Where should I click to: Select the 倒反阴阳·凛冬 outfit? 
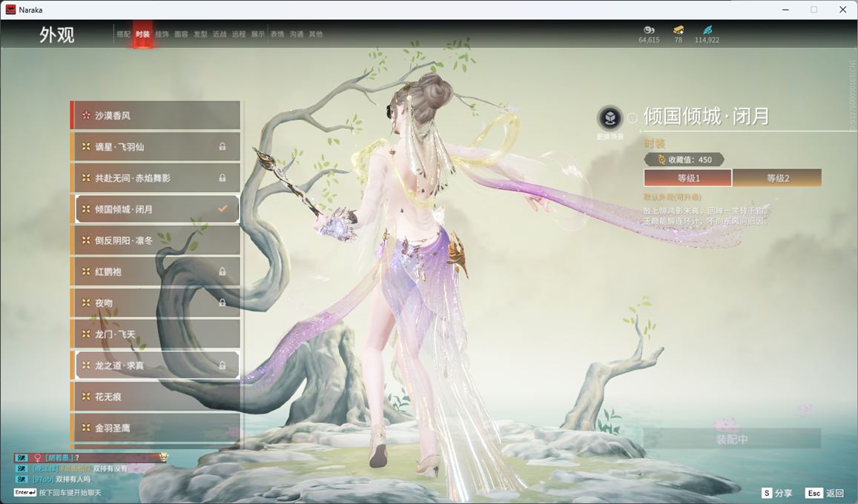(x=156, y=240)
